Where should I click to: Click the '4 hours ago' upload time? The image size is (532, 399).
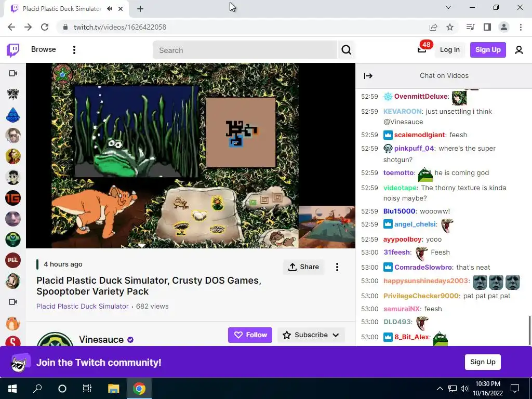click(x=63, y=264)
